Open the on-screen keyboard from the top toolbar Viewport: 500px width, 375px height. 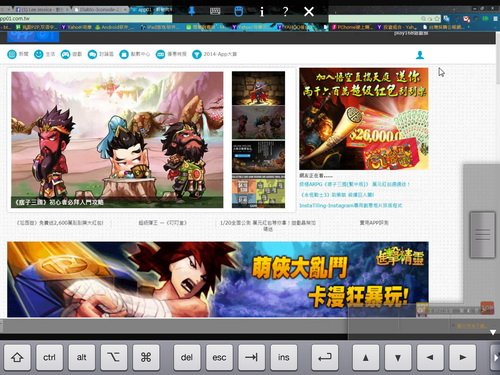215,11
